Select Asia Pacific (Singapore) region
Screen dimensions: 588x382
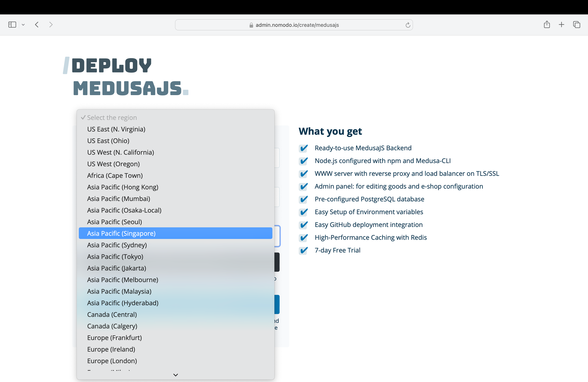(x=121, y=233)
